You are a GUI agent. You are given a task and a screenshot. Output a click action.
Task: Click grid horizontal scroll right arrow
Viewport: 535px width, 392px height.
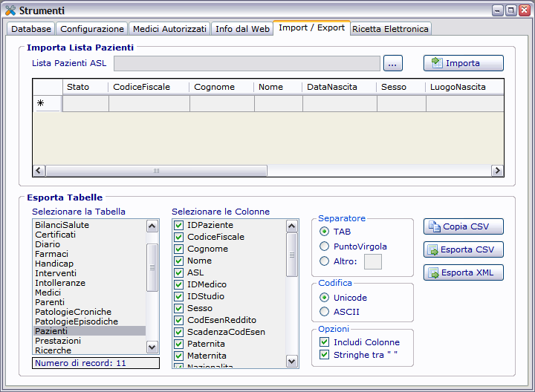[497, 171]
